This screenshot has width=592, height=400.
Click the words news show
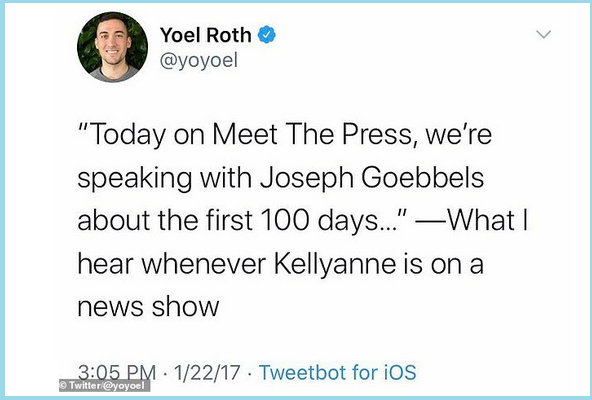[x=148, y=306]
